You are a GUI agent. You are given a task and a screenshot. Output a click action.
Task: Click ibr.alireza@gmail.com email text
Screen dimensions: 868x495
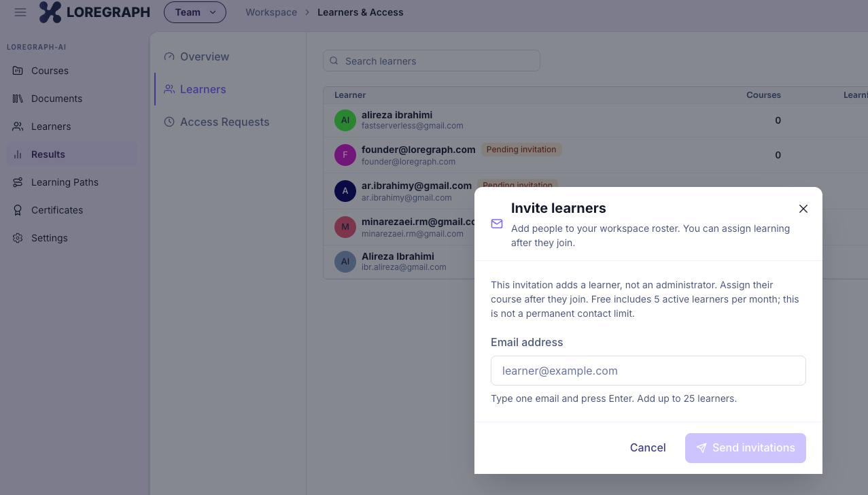(404, 267)
